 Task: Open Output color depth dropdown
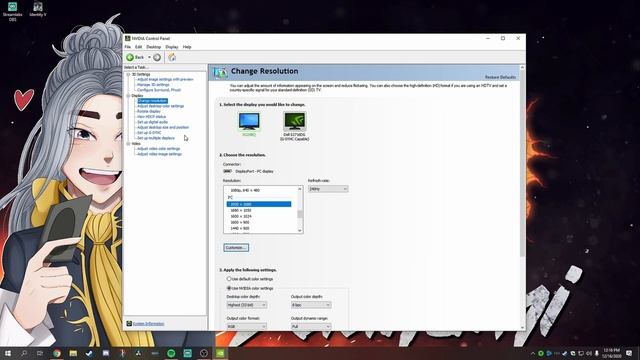tap(311, 305)
